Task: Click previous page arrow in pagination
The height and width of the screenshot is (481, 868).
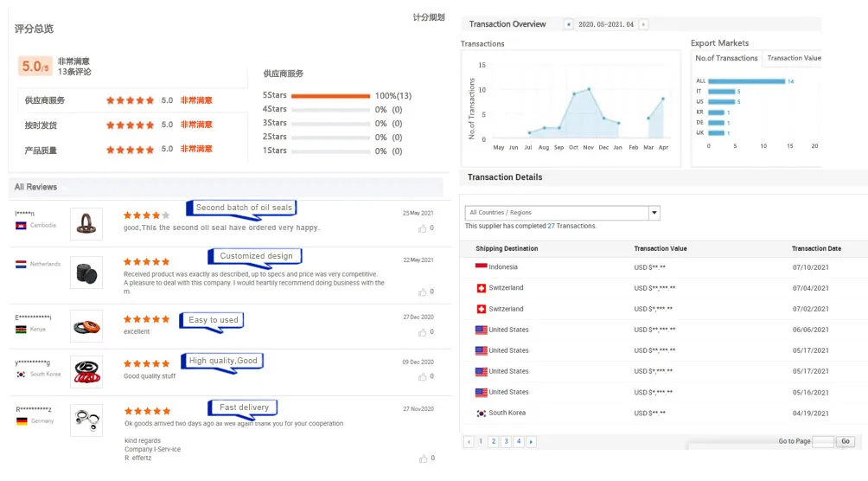Action: tap(469, 442)
